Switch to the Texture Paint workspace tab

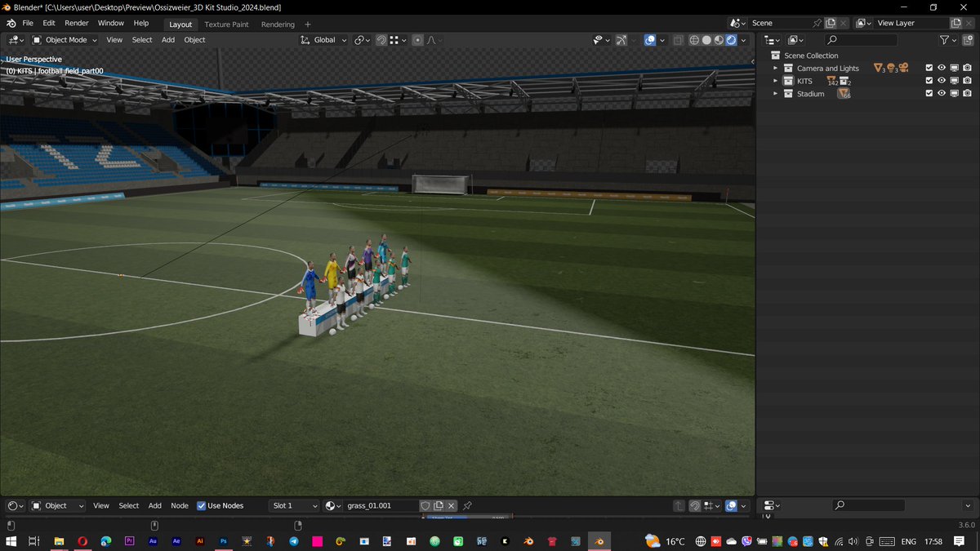point(226,24)
